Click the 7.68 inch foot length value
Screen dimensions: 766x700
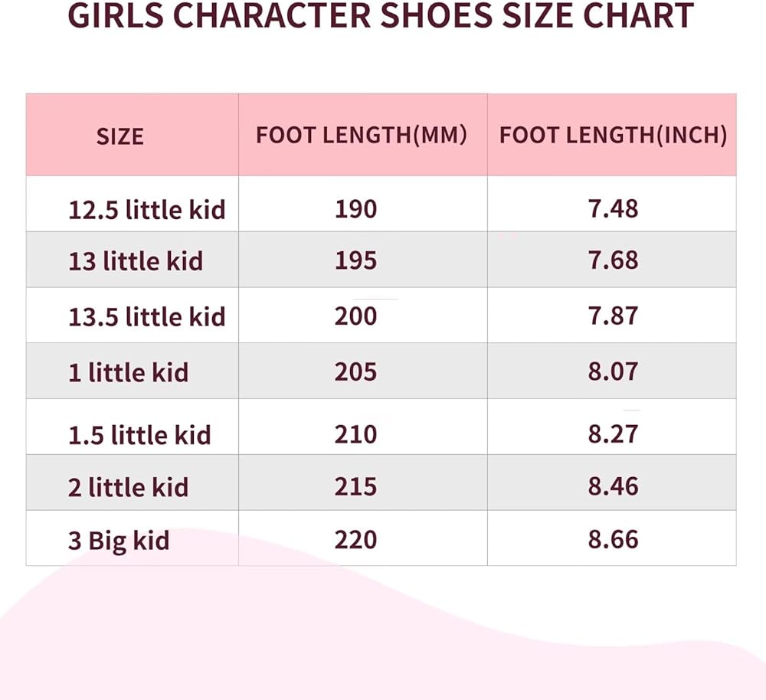click(613, 260)
